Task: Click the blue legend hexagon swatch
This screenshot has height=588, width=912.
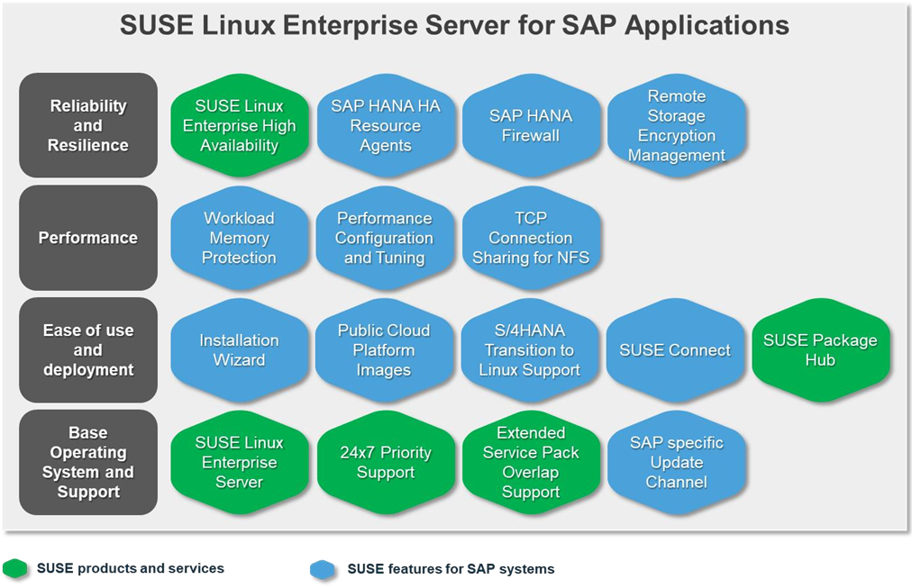Action: point(323,569)
